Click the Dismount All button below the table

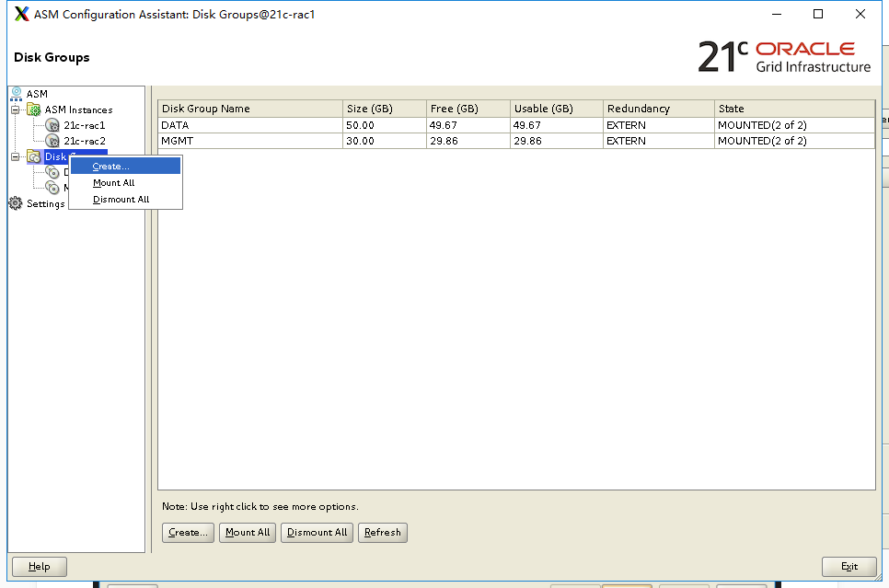point(317,533)
